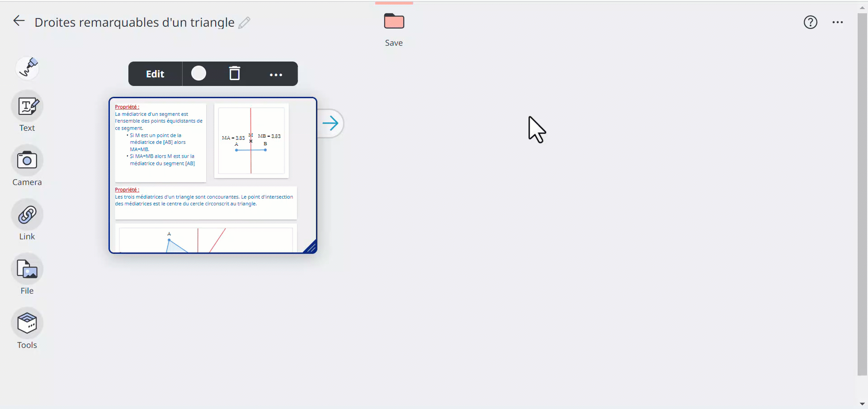Screen dimensions: 868x409
Task: Add a File attachment
Action: coord(27,269)
